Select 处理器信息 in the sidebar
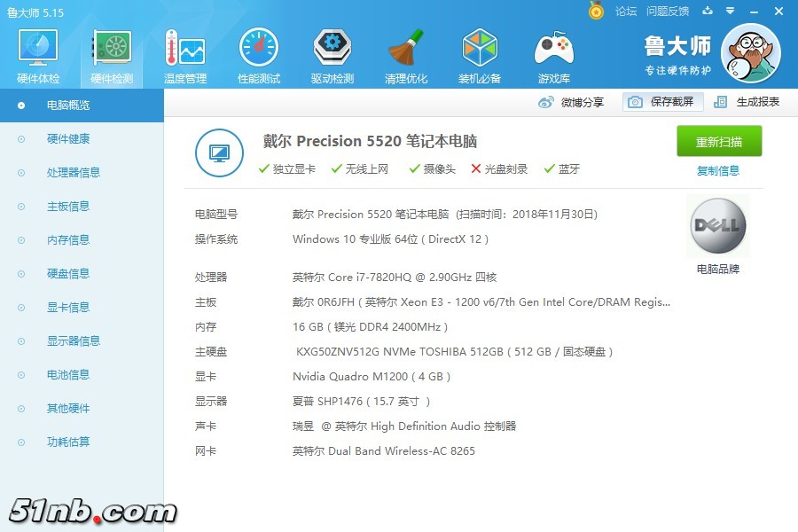Viewport: 798px width, 532px height. coord(73,173)
